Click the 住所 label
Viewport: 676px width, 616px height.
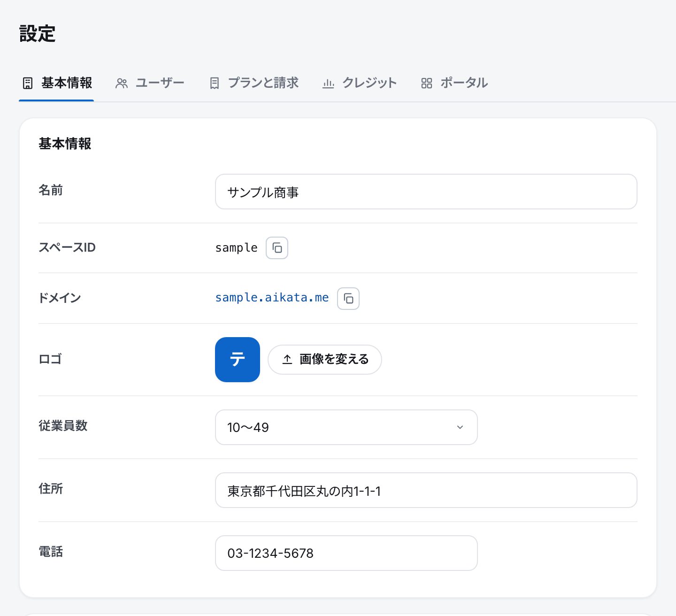(51, 489)
